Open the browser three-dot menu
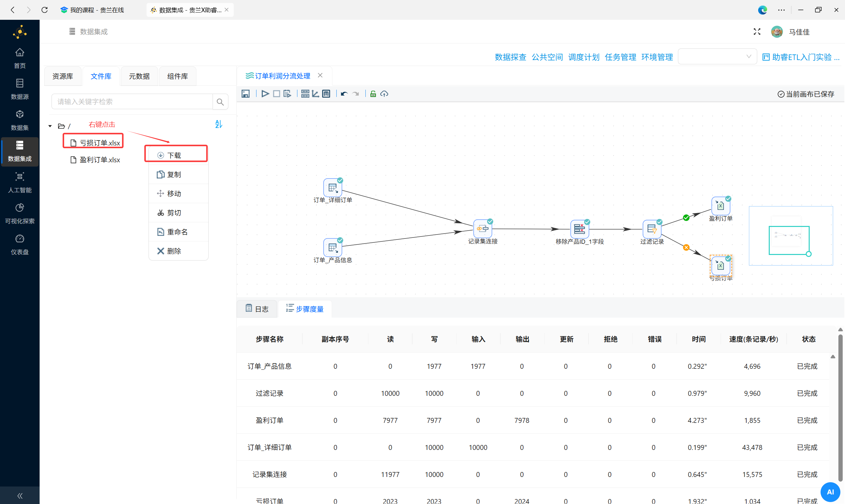This screenshot has height=504, width=845. point(781,10)
